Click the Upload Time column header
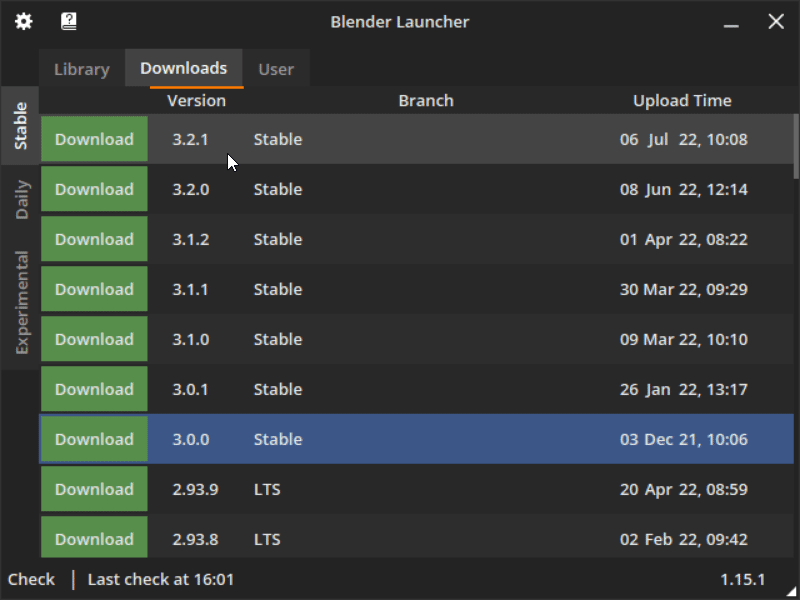The height and width of the screenshot is (600, 800). pos(683,100)
